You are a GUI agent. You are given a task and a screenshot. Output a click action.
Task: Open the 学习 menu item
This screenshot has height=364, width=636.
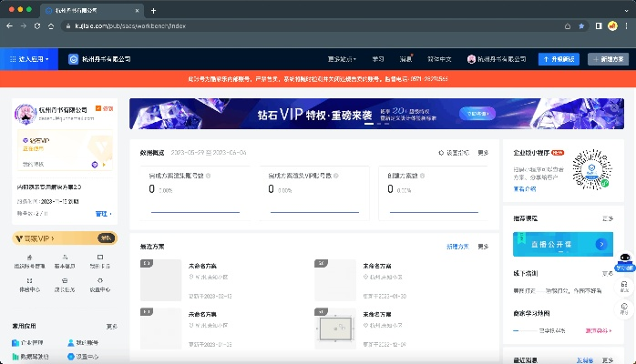[378, 59]
